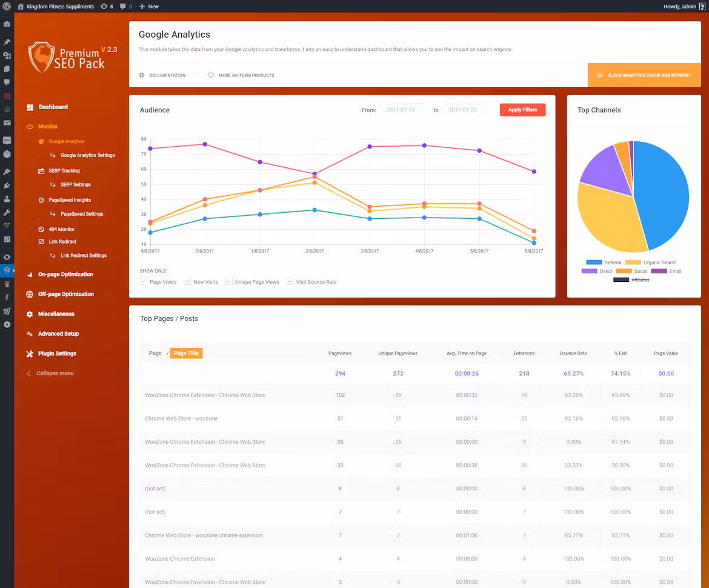
Task: Click the Apply Filters button
Action: pyautogui.click(x=523, y=110)
